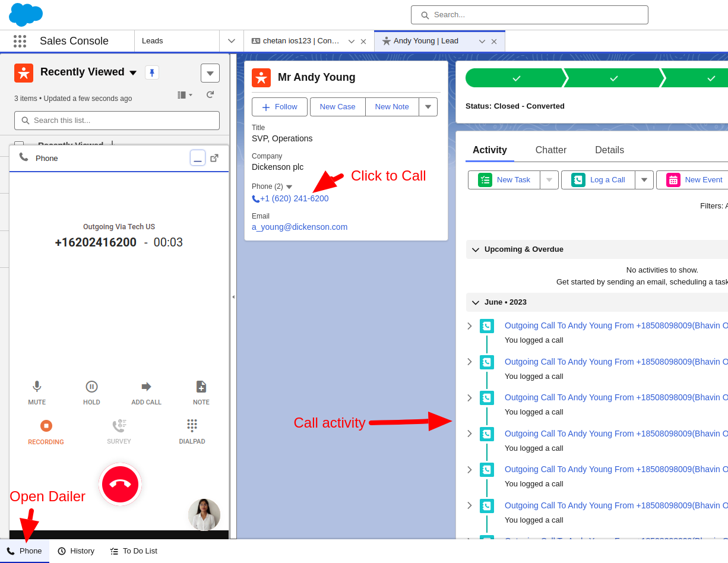Image resolution: width=728 pixels, height=563 pixels.
Task: Switch to the Activity tab
Action: click(490, 150)
